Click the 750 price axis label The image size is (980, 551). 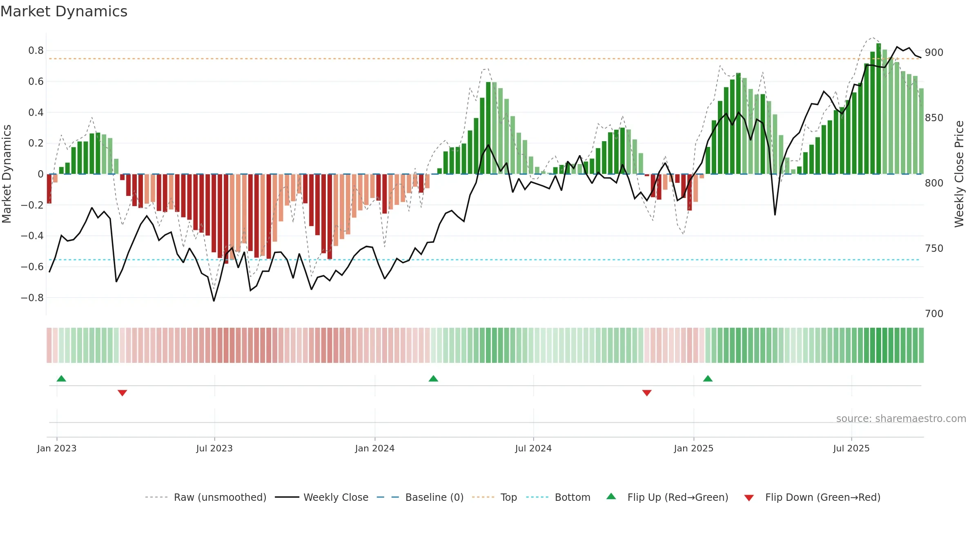934,248
